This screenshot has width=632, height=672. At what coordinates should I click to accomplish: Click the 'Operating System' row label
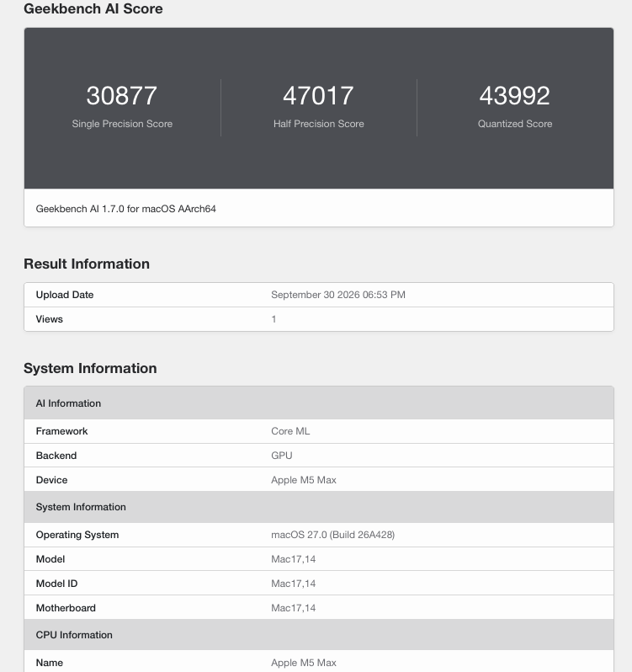pyautogui.click(x=77, y=535)
